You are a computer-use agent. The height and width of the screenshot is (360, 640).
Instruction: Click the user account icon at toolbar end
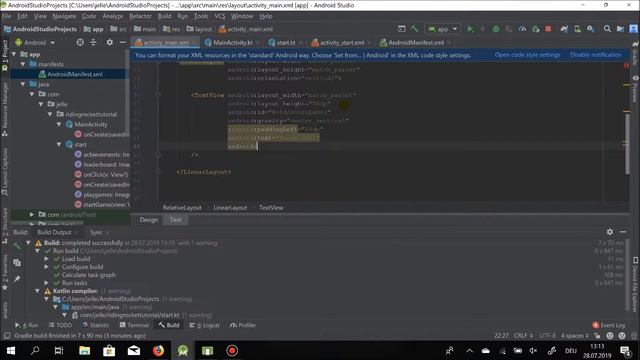tap(633, 29)
